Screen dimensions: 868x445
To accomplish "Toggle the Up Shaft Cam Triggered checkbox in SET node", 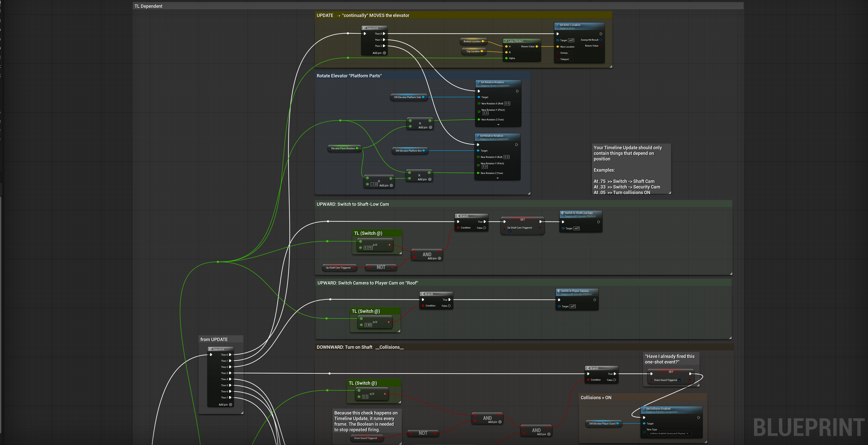I will [510, 231].
